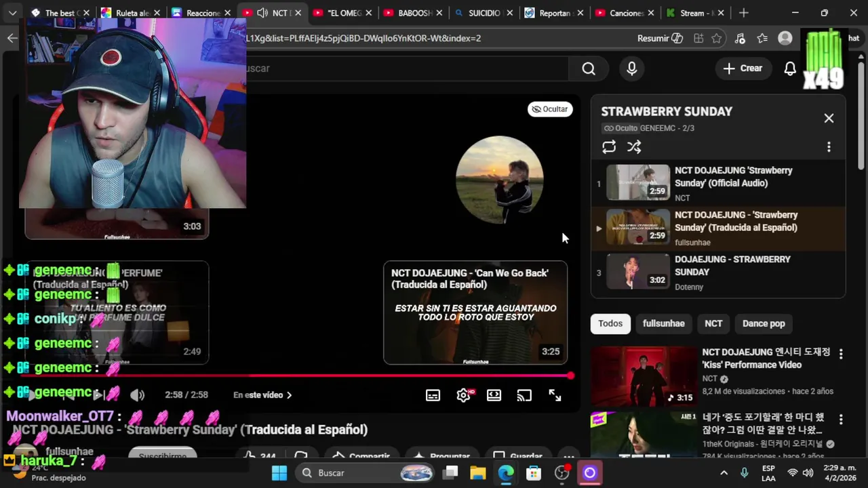
Task: Open options menu for 'Kiss' Performance Video
Action: (841, 354)
